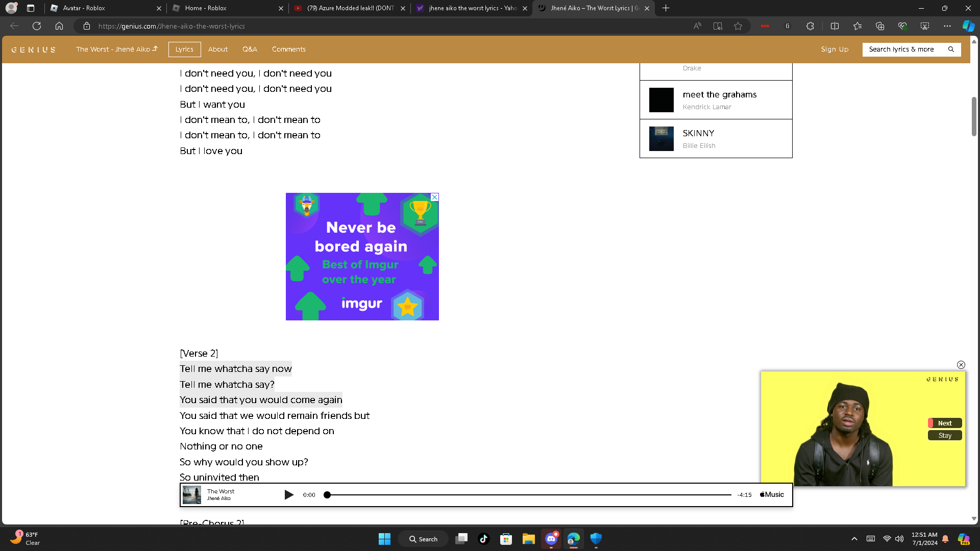Screen dimensions: 980x551
Task: Open Microsoft Store from the taskbar
Action: (x=506, y=539)
